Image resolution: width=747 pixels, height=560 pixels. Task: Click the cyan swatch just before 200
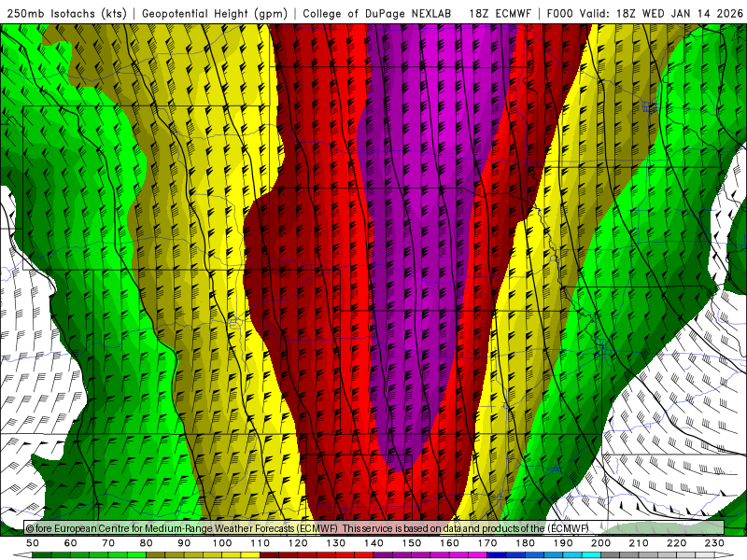[x=591, y=555]
